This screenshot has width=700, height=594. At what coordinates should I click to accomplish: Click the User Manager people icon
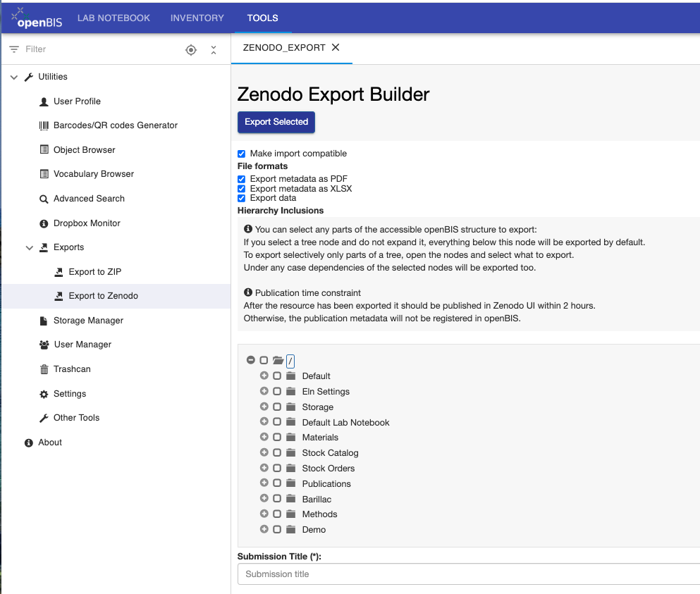pyautogui.click(x=44, y=345)
